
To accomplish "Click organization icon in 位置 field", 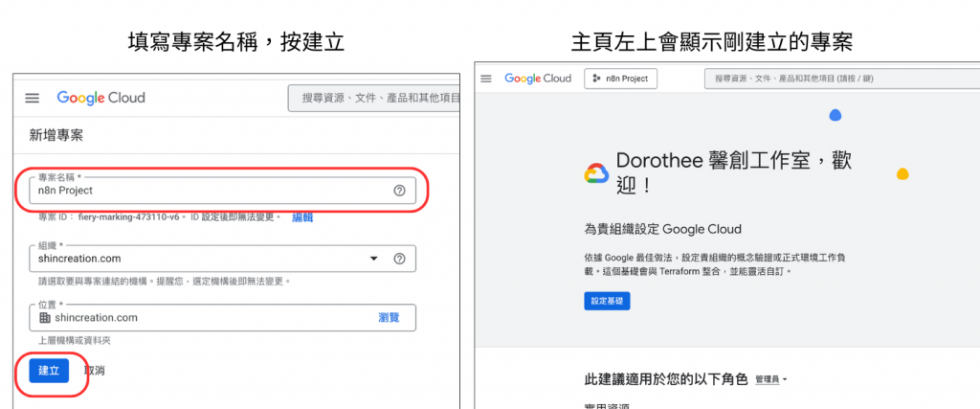I will [45, 318].
